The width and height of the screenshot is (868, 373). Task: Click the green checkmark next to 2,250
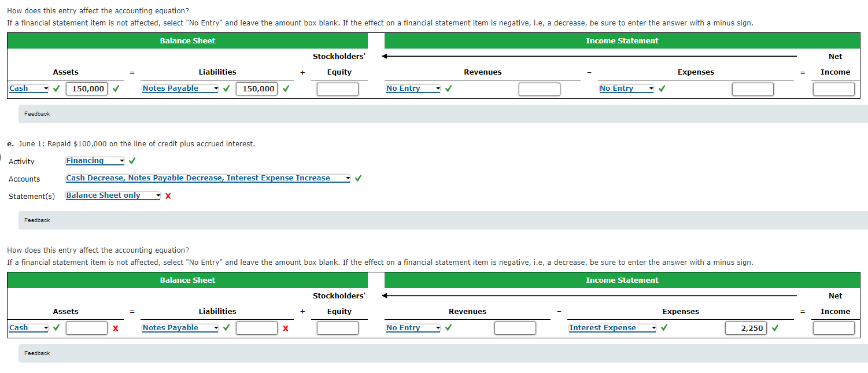[775, 328]
